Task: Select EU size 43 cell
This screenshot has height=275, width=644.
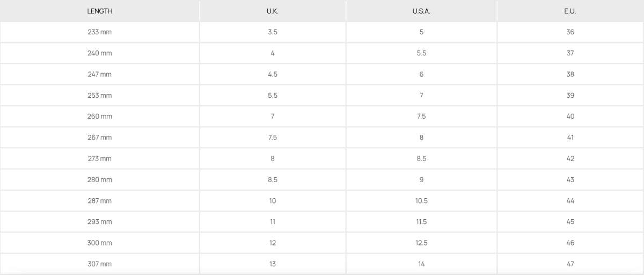Action: click(x=570, y=180)
